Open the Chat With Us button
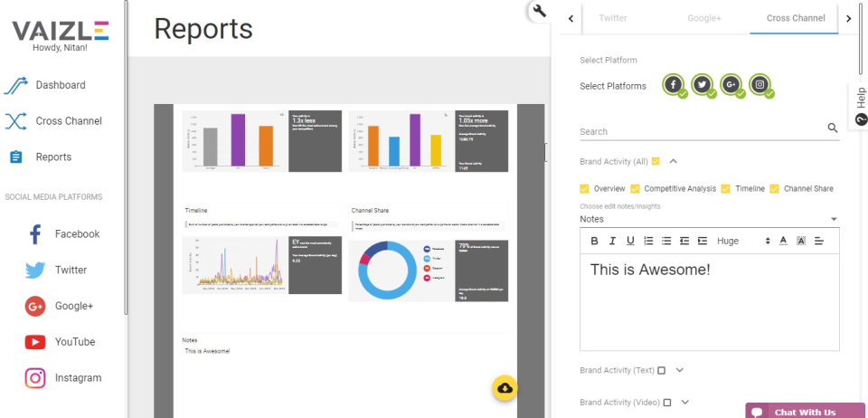This screenshot has height=418, width=868. (x=804, y=412)
